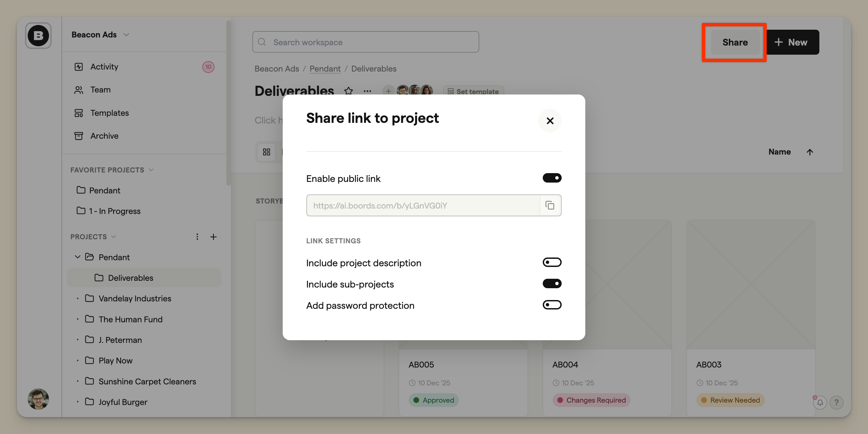Viewport: 868px width, 434px height.
Task: Reverse sort order with arrow icon
Action: click(810, 152)
